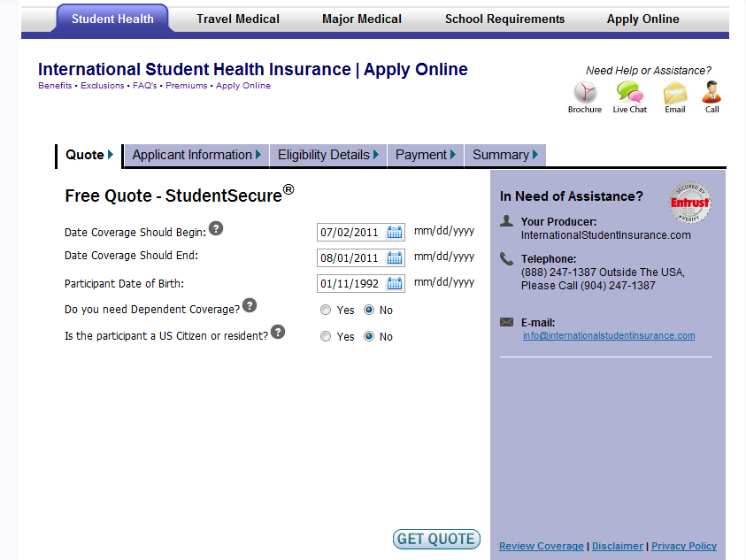746x560 pixels.
Task: Open the Premiums link
Action: click(187, 86)
